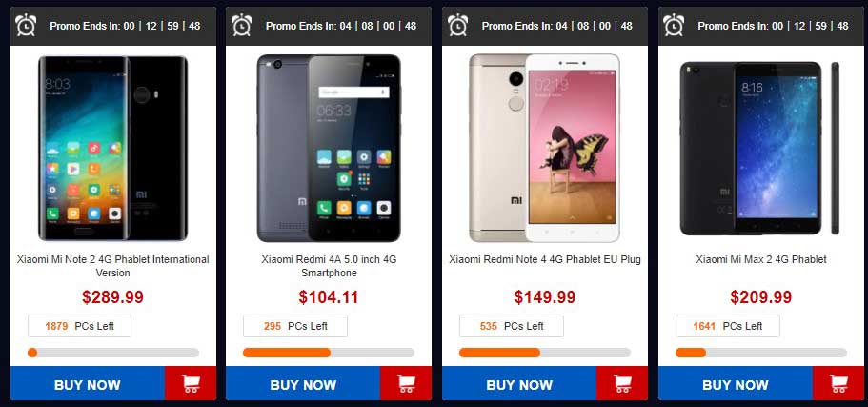Buy now the Mi Max 2 Phablet
The width and height of the screenshot is (868, 407).
(x=736, y=383)
